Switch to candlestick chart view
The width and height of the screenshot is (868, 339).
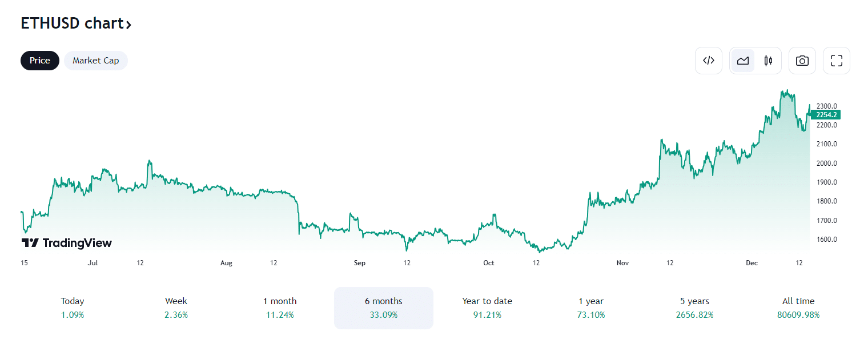(768, 60)
